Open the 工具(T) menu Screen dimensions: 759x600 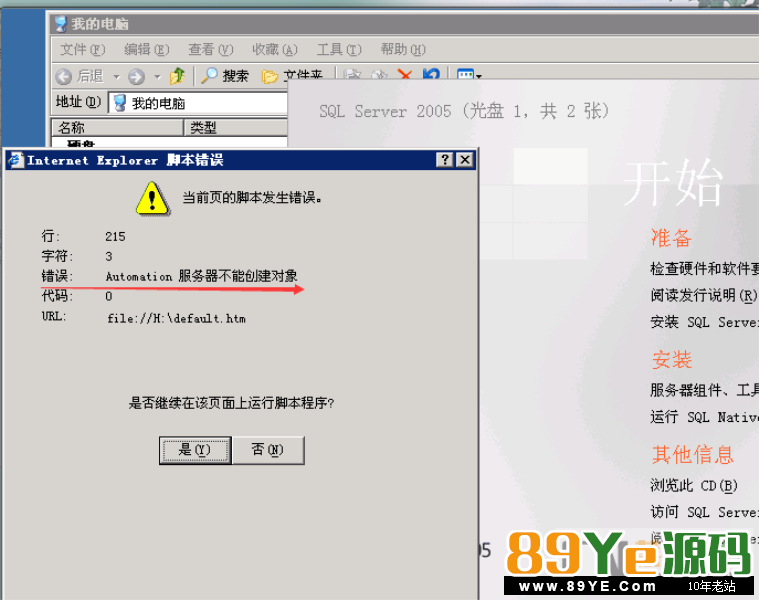pyautogui.click(x=339, y=49)
